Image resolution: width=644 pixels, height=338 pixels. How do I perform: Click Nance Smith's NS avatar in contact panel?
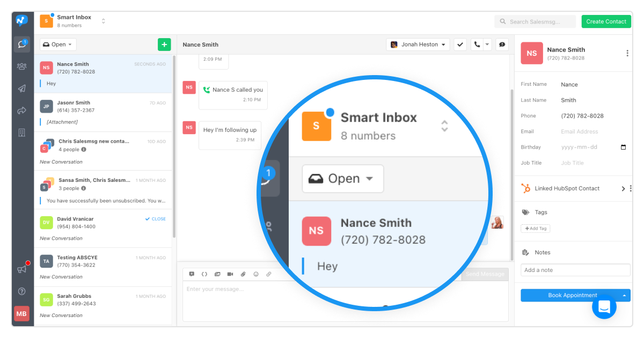[531, 53]
